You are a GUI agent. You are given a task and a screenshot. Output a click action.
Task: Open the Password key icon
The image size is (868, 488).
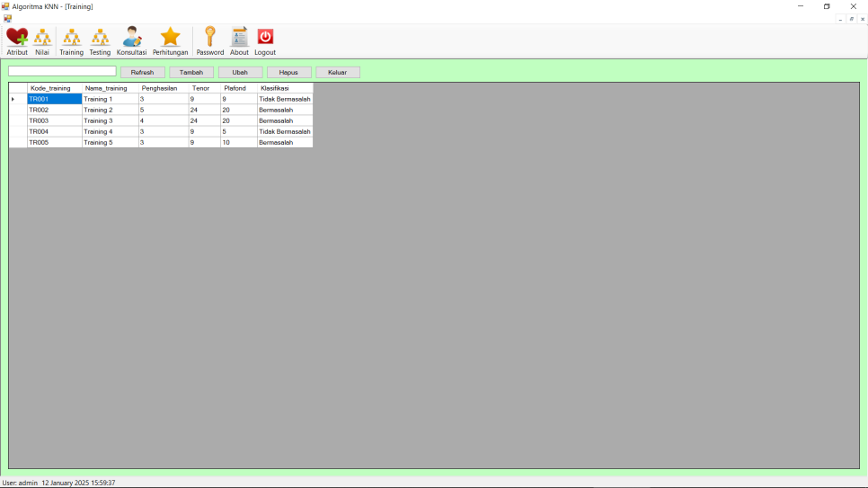[209, 38]
